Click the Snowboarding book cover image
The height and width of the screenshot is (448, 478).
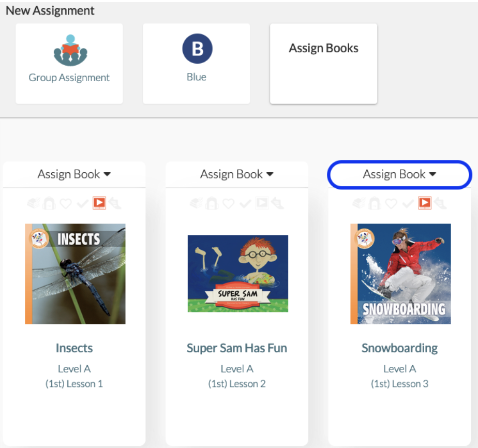coord(400,274)
